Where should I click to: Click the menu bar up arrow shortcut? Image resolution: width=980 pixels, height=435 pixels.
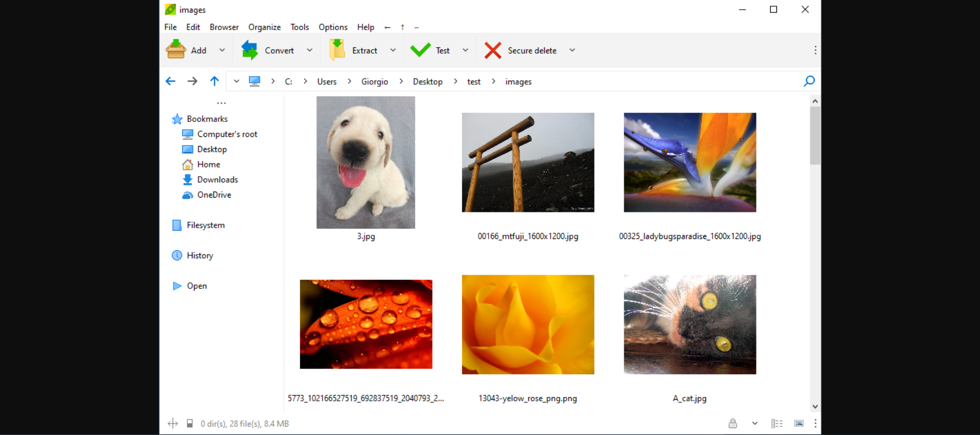click(402, 28)
